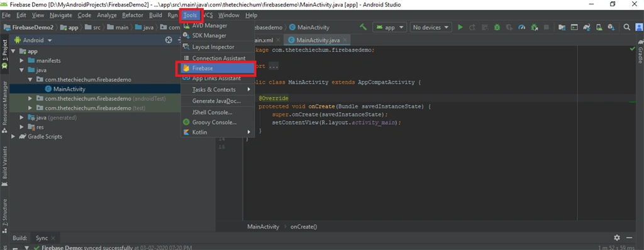Select Firebase from the Tools menu
Screen dimensions: 644x250
point(216,68)
